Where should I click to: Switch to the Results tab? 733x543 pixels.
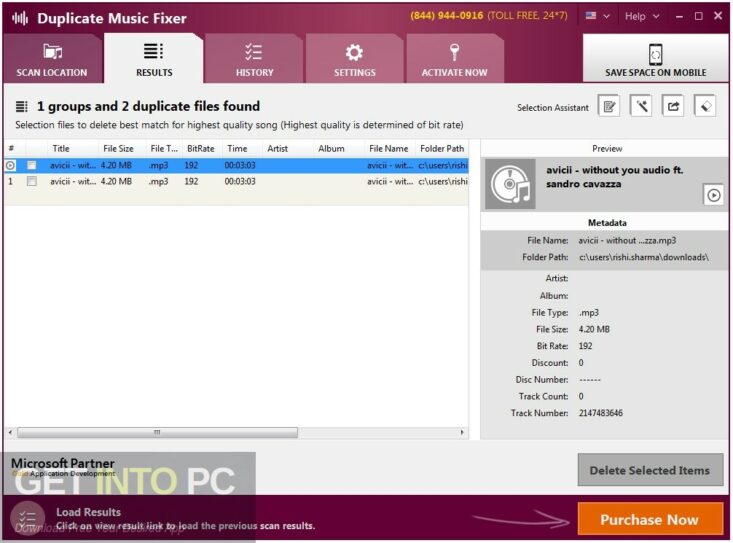[154, 59]
